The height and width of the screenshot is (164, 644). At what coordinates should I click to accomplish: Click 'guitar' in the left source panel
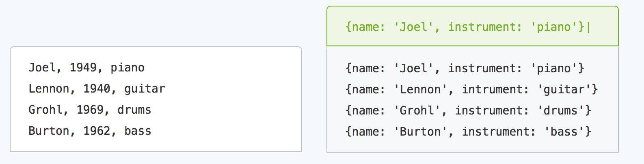145,89
